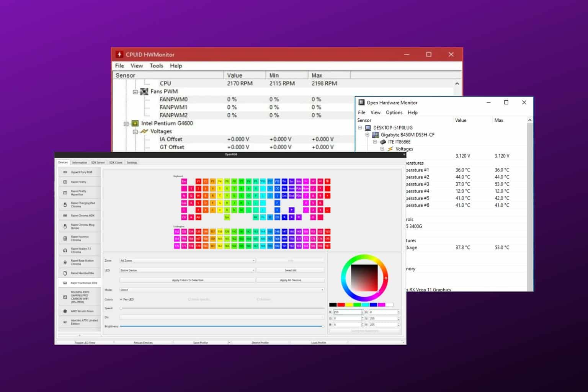
Task: Open the Zone dropdown showing All Zones
Action: (188, 261)
